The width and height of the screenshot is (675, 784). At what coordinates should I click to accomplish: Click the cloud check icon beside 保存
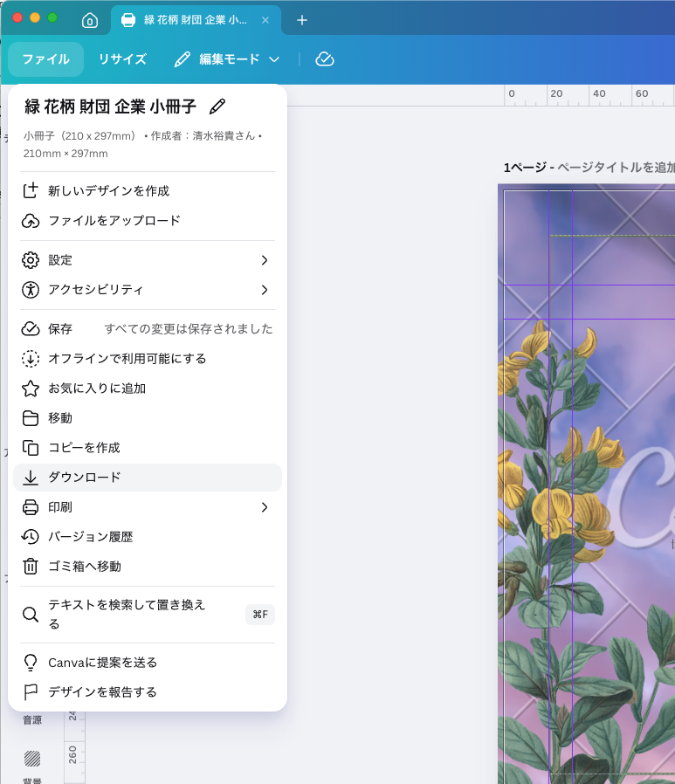pos(31,329)
